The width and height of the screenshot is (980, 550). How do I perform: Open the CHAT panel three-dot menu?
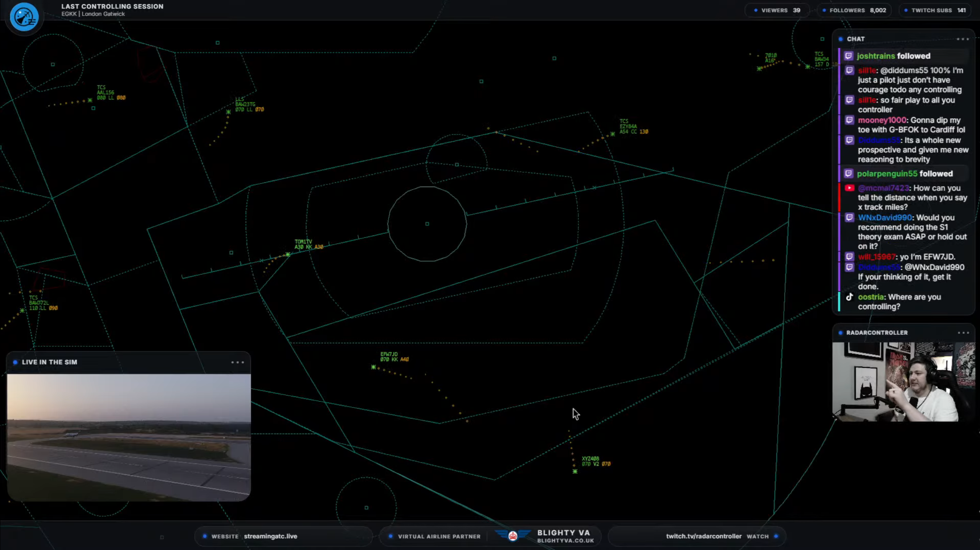(x=962, y=39)
